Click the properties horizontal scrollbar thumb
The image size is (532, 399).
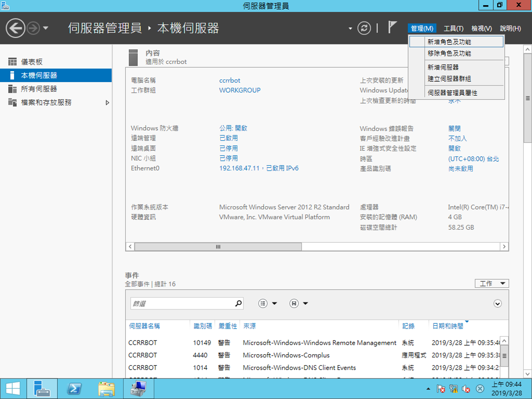218,247
